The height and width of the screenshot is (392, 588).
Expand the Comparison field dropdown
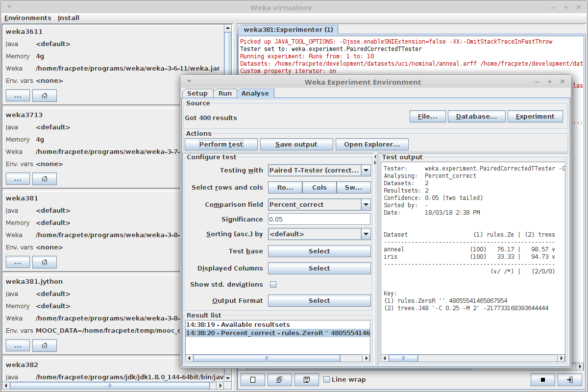pyautogui.click(x=366, y=205)
